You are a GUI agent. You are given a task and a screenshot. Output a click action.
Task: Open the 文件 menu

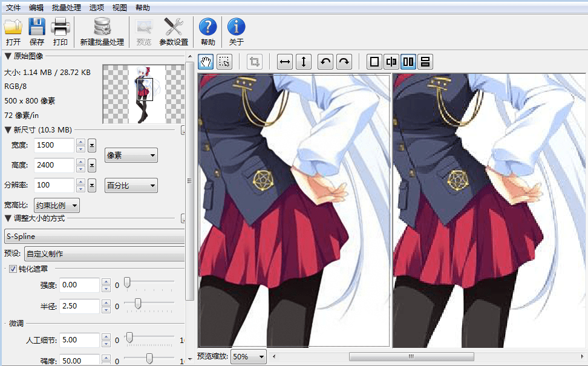point(13,7)
